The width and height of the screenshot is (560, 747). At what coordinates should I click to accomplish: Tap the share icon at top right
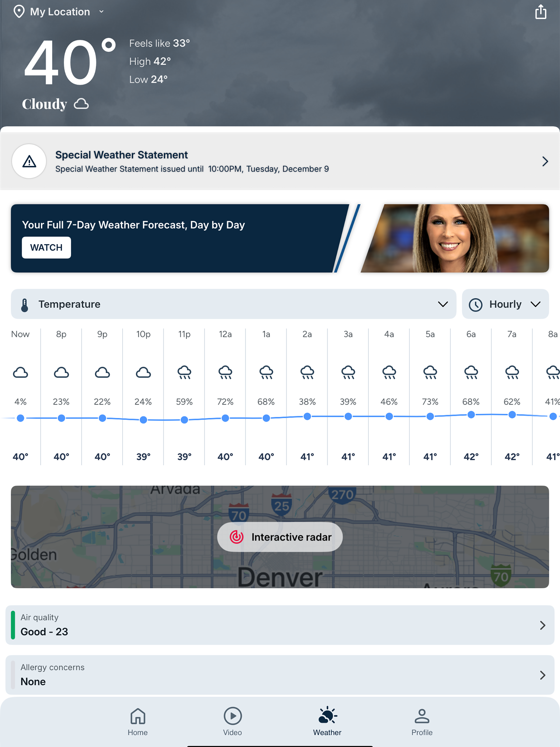click(x=540, y=12)
